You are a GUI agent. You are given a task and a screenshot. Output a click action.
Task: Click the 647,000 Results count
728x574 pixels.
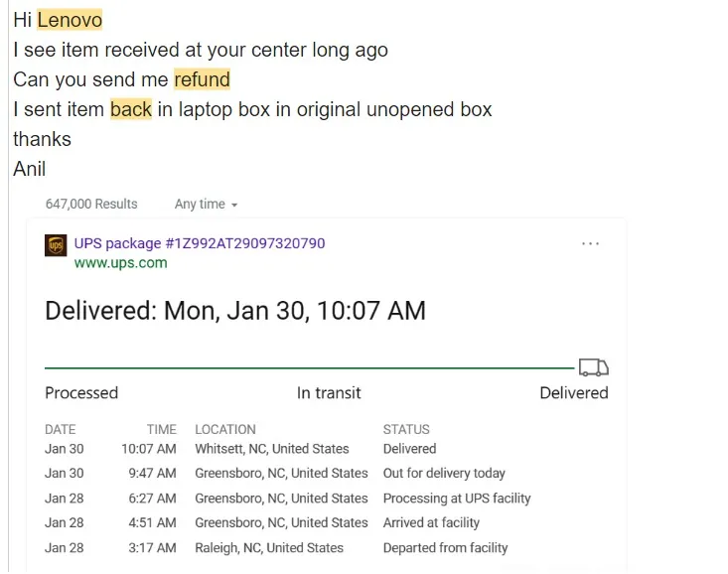point(91,204)
